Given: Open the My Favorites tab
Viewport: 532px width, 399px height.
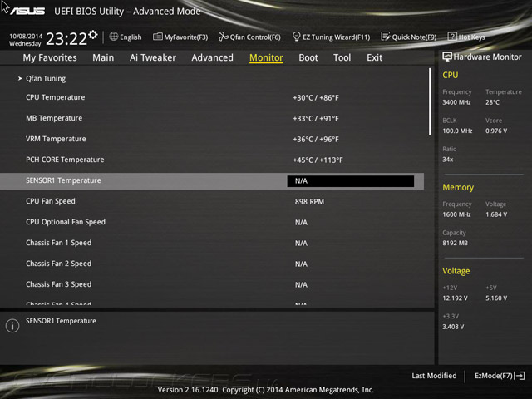Looking at the screenshot, I should [50, 57].
